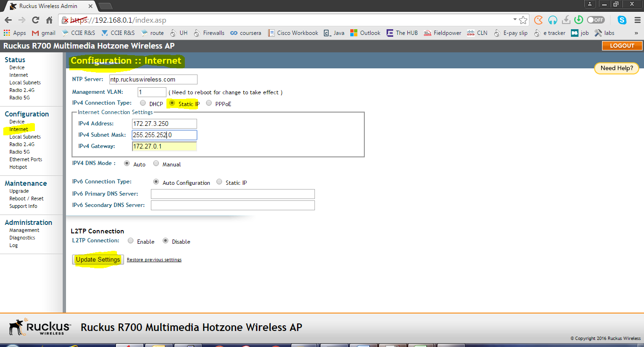
Task: Launch Skype from the browser toolbar
Action: point(621,20)
